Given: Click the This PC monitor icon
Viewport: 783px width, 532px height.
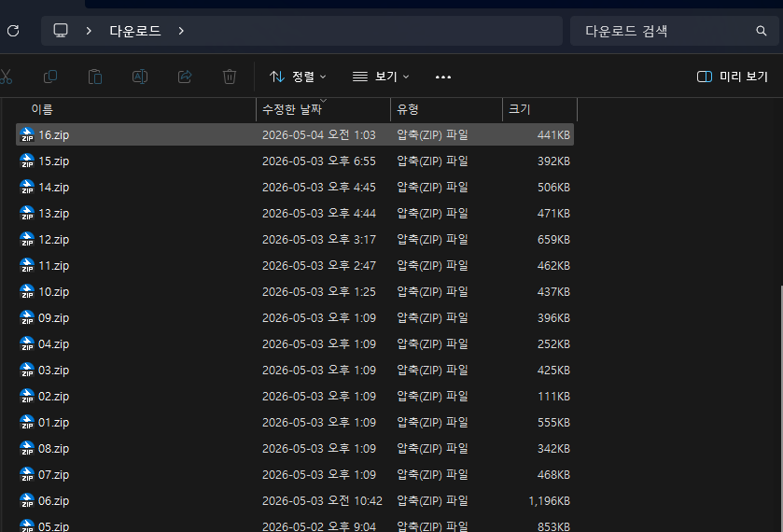Looking at the screenshot, I should 61,31.
